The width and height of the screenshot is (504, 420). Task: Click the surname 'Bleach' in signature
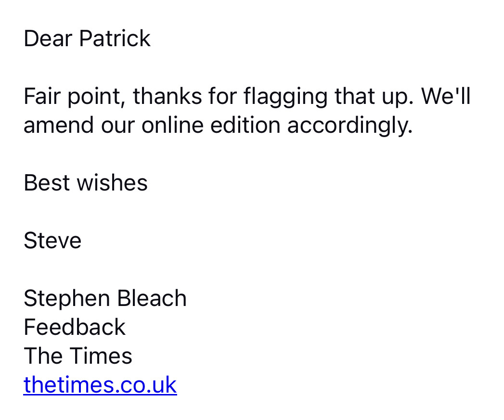pos(152,298)
